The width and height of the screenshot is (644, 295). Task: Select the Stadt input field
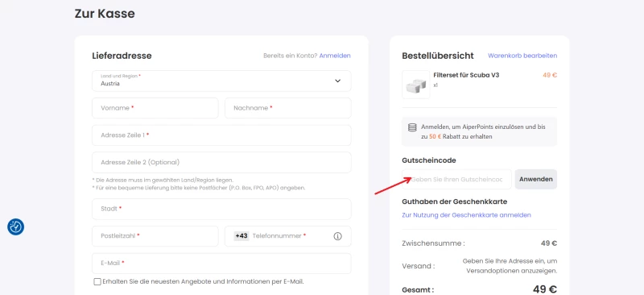pyautogui.click(x=221, y=209)
